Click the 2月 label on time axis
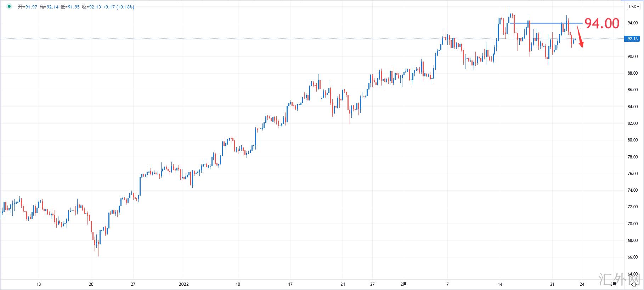The height and width of the screenshot is (290, 644). (404, 284)
